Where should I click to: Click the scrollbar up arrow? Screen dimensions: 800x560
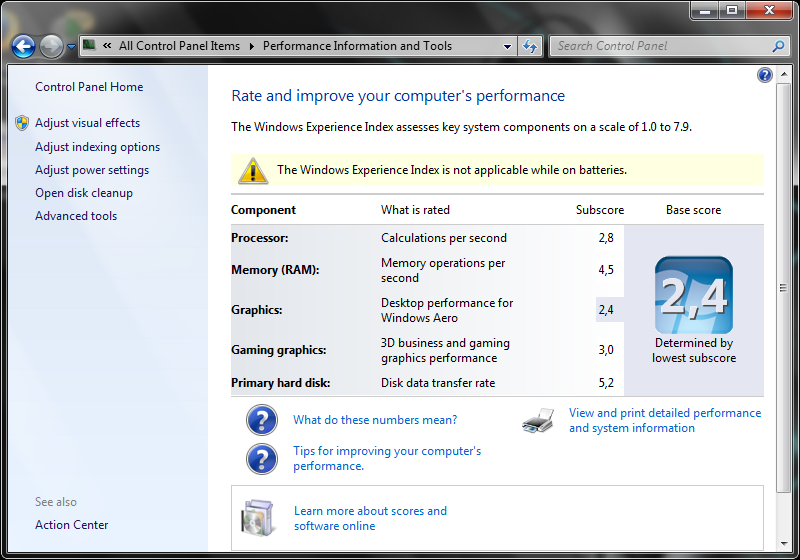[783, 74]
